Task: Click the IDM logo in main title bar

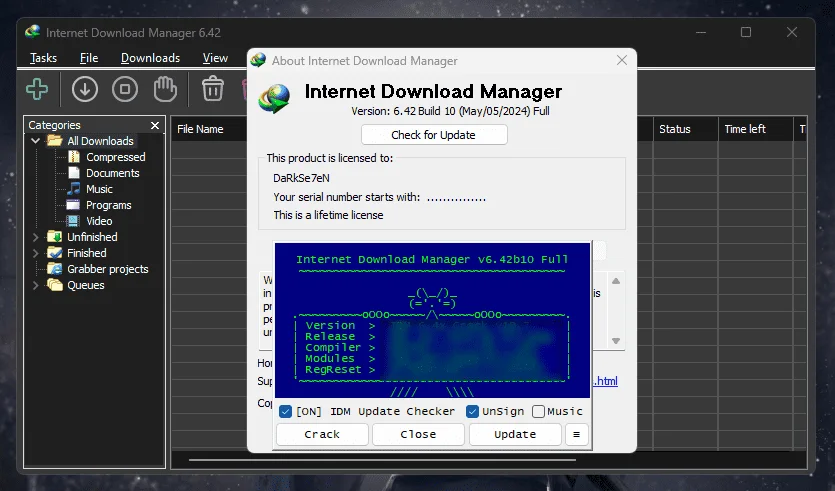Action: click(32, 32)
